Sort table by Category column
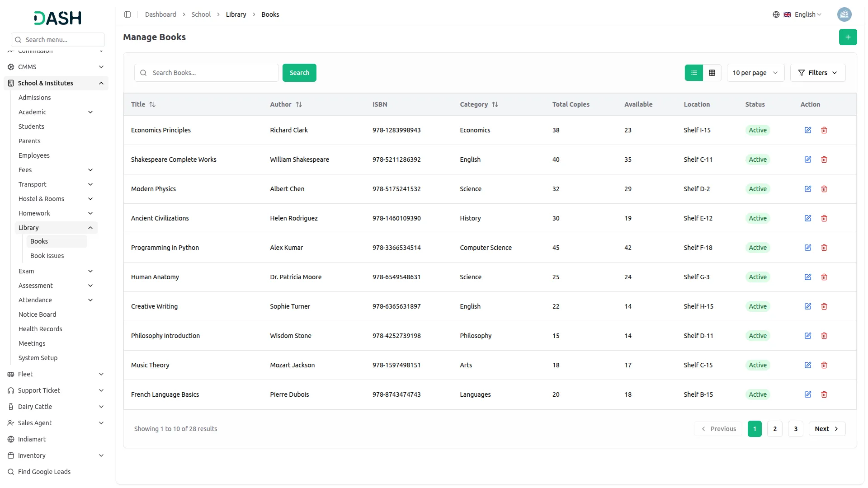 [x=479, y=104]
